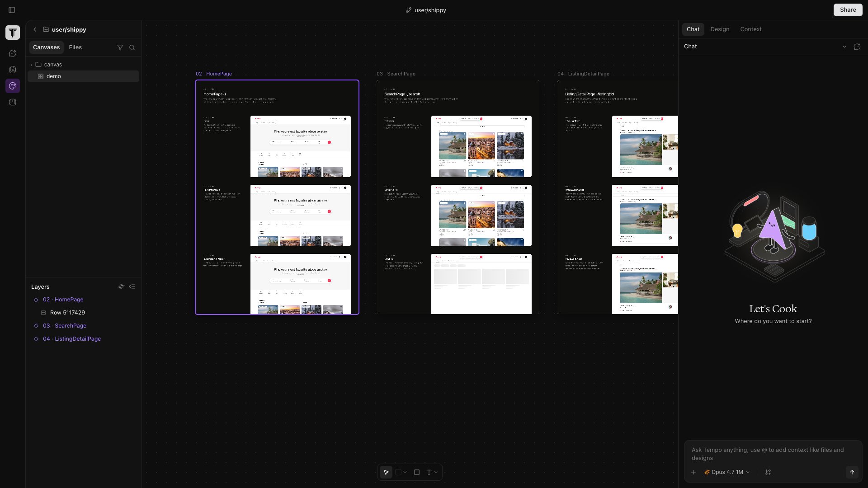The image size is (868, 488).
Task: Click the branch folder icon beside user/shippy
Action: pos(46,29)
